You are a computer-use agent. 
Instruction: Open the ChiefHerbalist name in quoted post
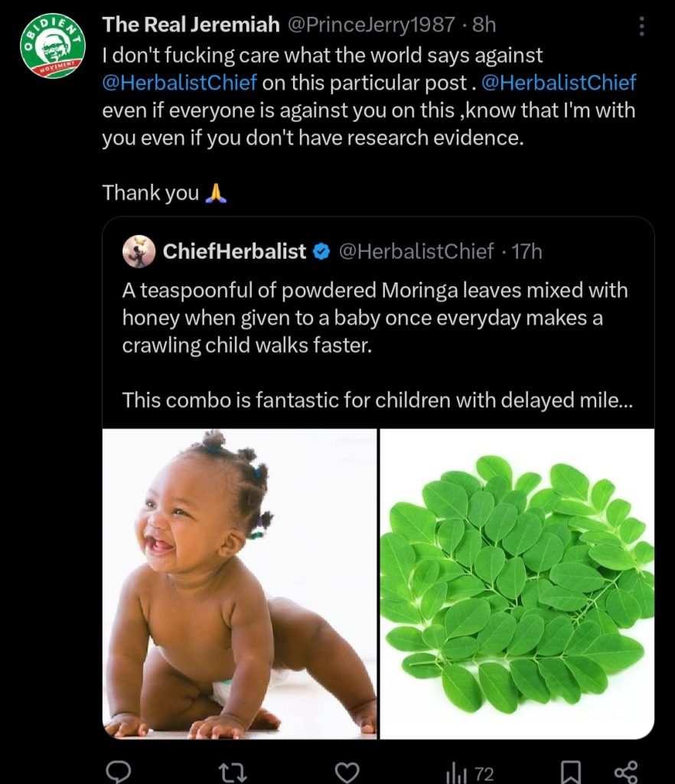coord(234,251)
